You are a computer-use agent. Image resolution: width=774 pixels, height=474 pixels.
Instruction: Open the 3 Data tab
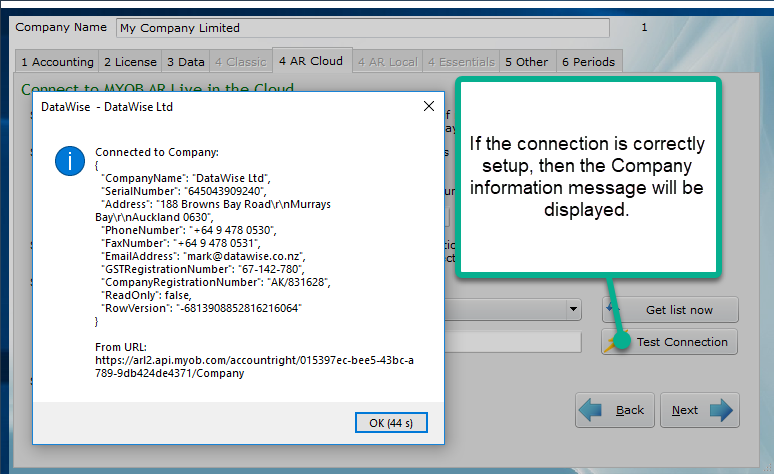click(186, 62)
